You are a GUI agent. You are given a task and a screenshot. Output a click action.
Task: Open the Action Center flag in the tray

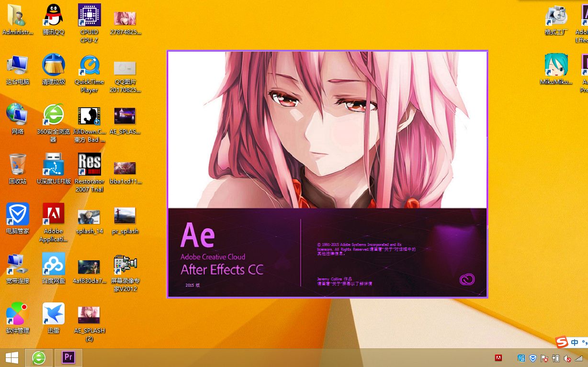pyautogui.click(x=544, y=358)
